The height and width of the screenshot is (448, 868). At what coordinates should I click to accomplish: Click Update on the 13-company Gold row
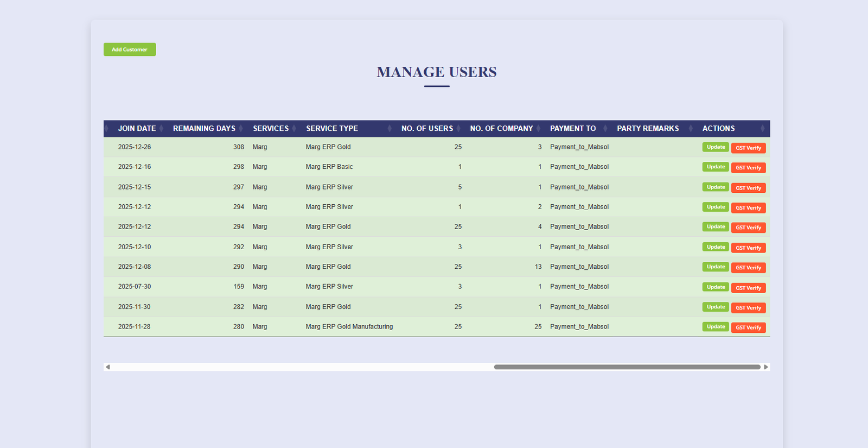click(716, 267)
